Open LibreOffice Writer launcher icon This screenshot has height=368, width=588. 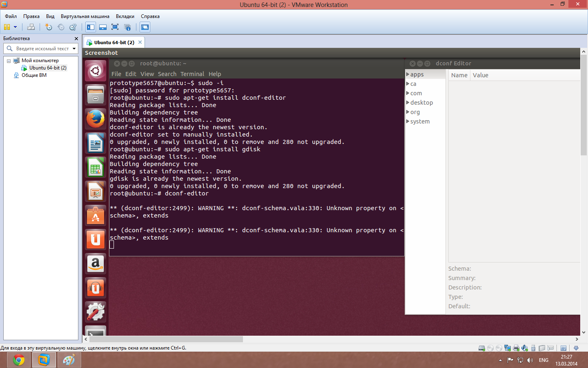click(96, 143)
